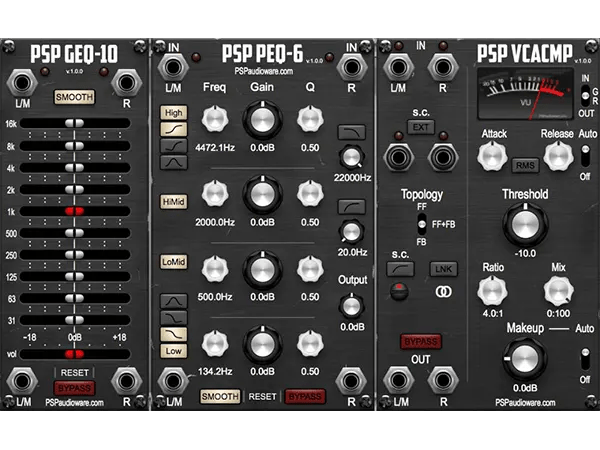Select the low shelf filter shape above Low
The height and width of the screenshot is (450, 600).
pos(174,334)
